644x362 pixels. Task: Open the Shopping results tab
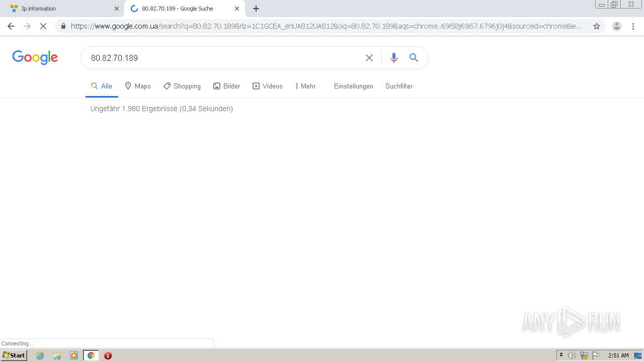click(182, 86)
